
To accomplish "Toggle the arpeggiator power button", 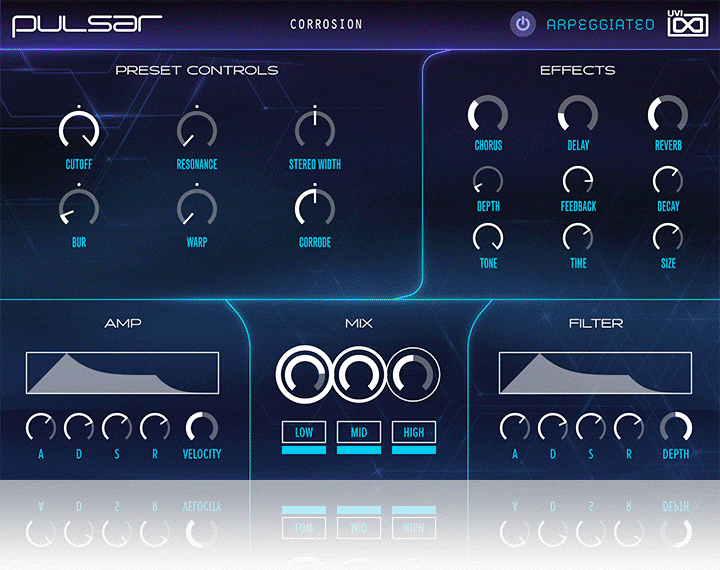I will [522, 24].
